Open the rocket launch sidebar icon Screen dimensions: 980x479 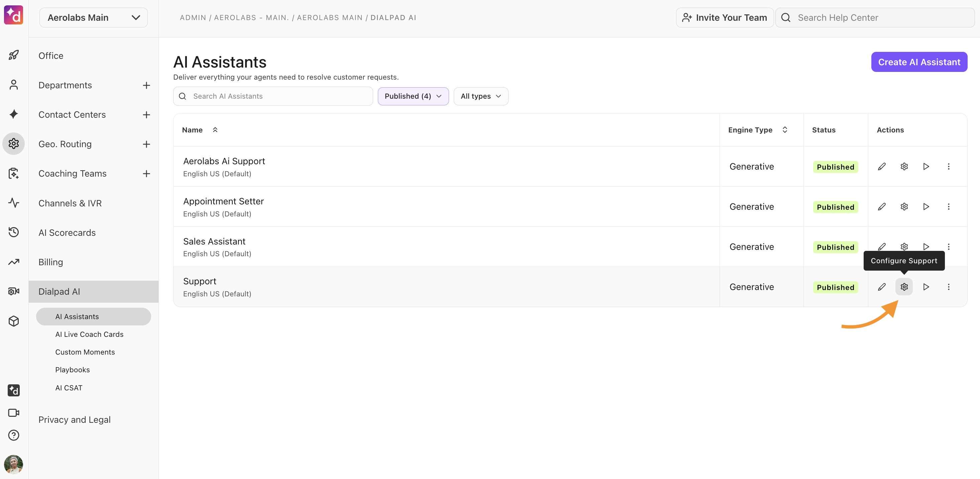pyautogui.click(x=14, y=55)
